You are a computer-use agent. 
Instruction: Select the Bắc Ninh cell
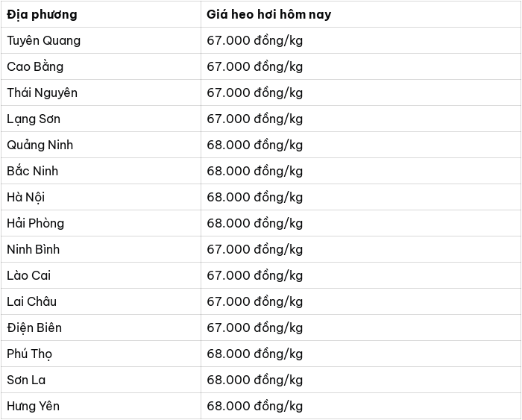coord(101,171)
